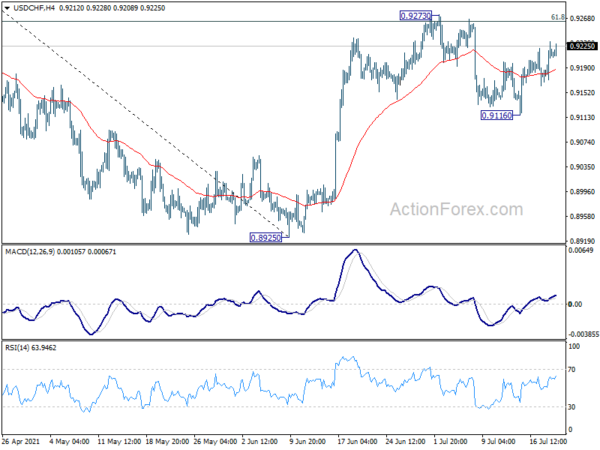Click the 4 May 04:00 time label

tap(69, 442)
